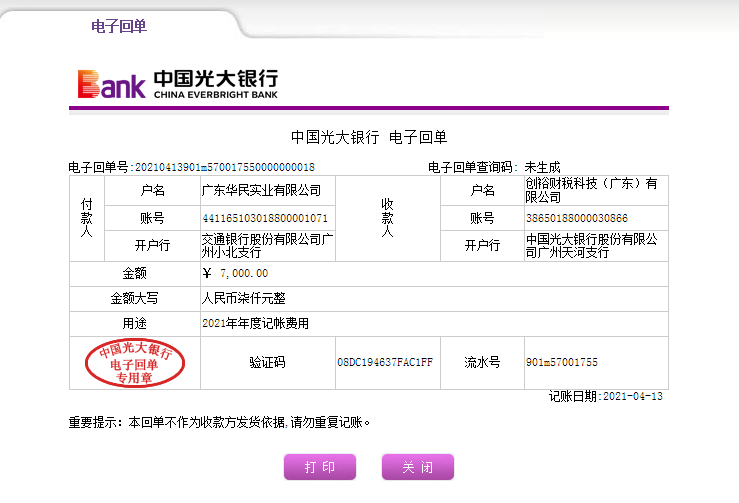This screenshot has width=739, height=503.
Task: Click payee name 创裕财税科技（广东）有限公司
Action: coord(591,190)
